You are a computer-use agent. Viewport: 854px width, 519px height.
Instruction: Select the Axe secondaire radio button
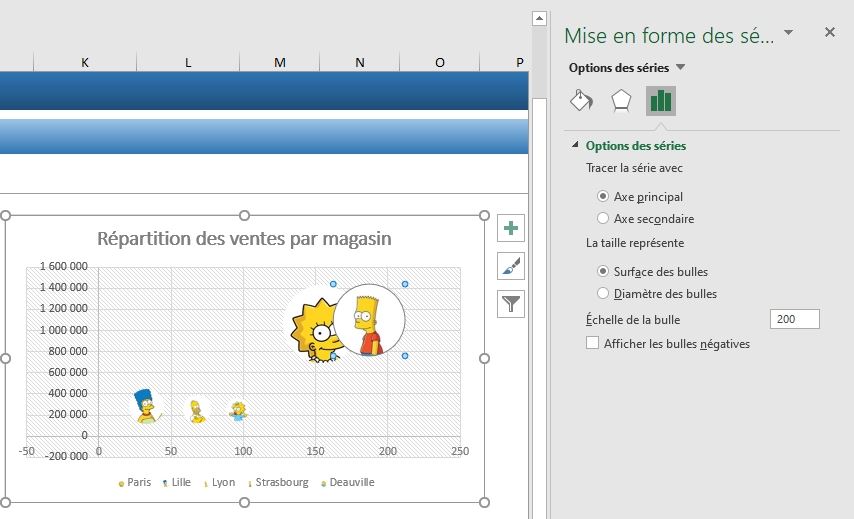tap(602, 218)
